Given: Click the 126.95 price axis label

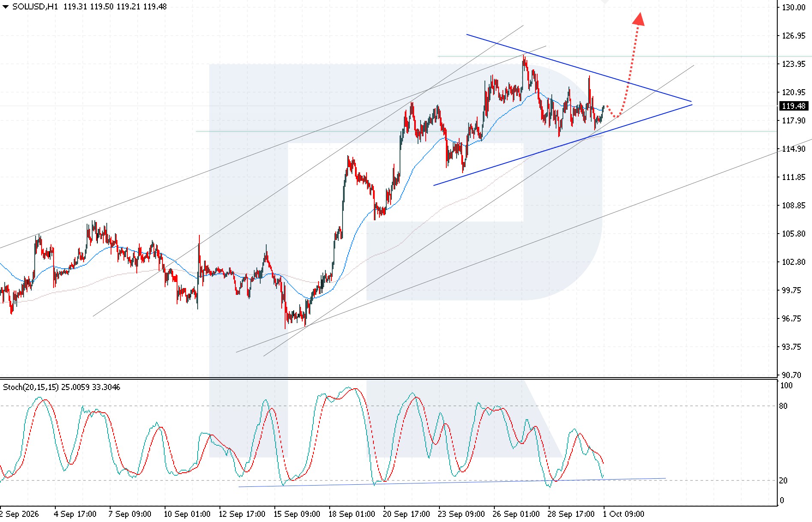Looking at the screenshot, I should point(794,36).
